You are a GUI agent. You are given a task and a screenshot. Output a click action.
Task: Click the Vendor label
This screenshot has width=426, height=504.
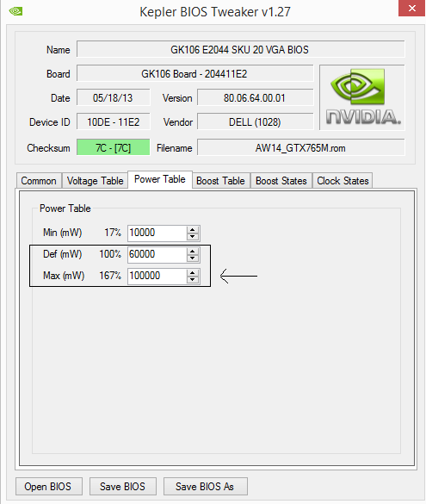(x=178, y=122)
